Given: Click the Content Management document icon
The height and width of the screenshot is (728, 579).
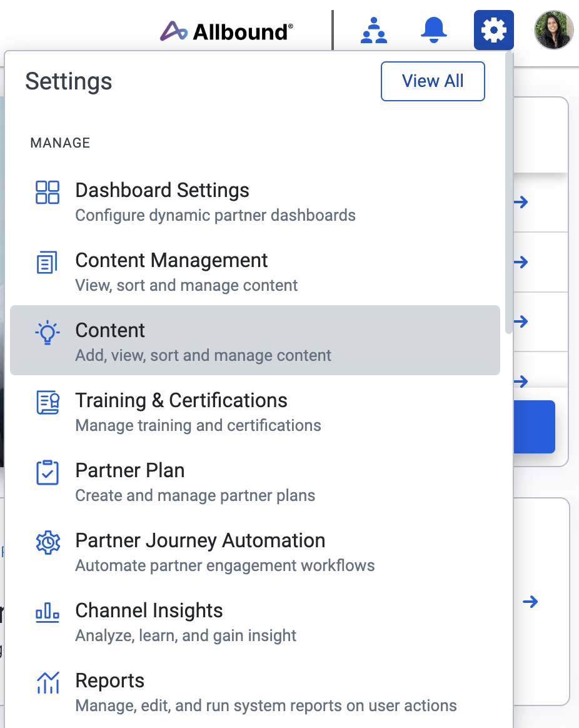Looking at the screenshot, I should (x=48, y=262).
